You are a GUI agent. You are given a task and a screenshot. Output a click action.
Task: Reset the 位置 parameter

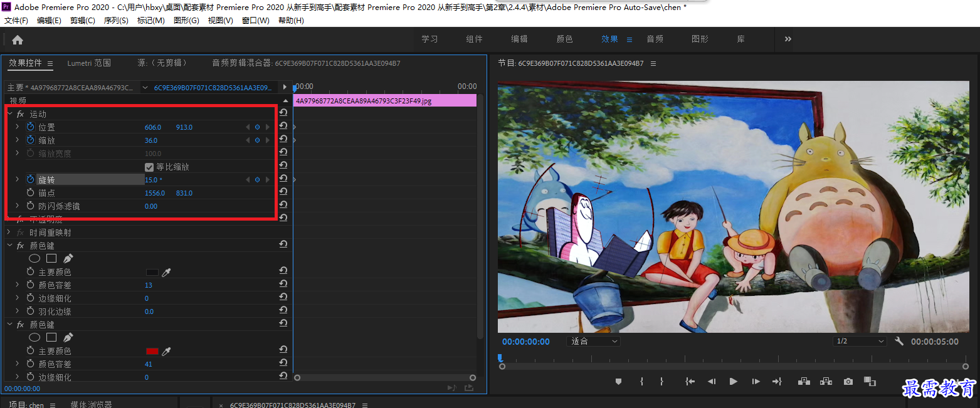(283, 126)
